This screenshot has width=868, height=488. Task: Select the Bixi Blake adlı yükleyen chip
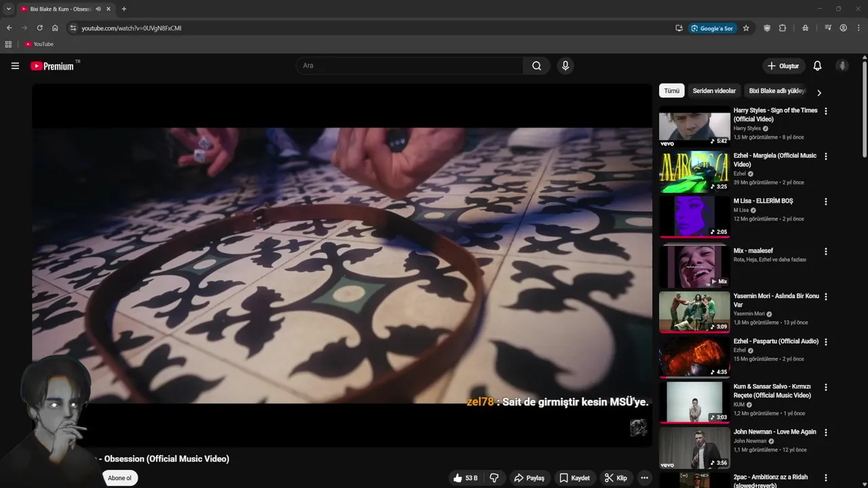[777, 91]
